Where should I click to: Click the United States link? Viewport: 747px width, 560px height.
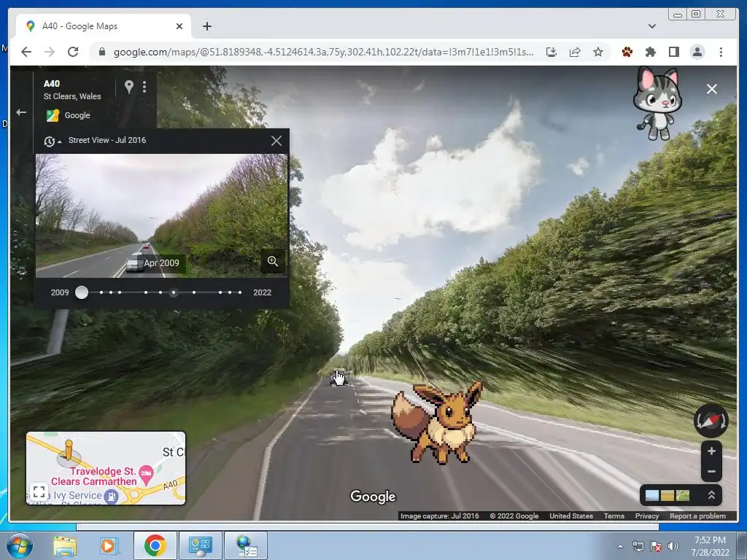coord(570,516)
